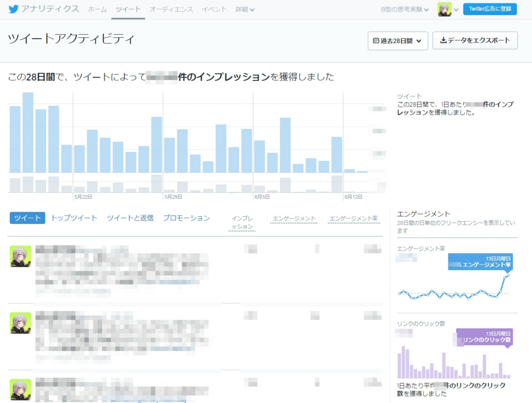Open the ホーム navigation tab
The width and height of the screenshot is (532, 403).
(97, 9)
